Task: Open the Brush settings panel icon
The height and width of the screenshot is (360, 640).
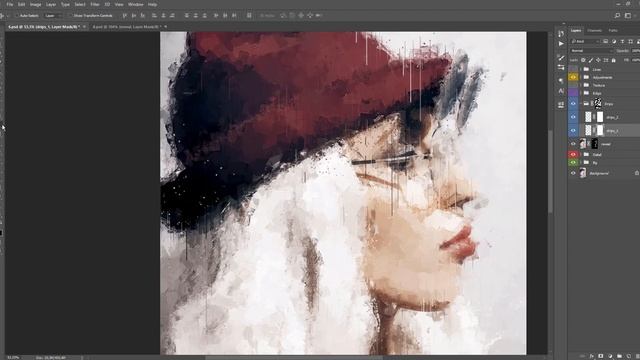Action: [x=561, y=58]
